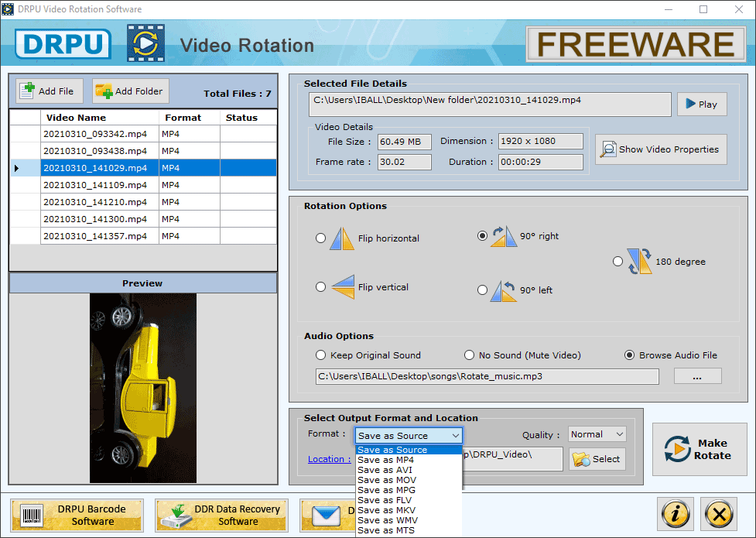756x538 pixels.
Task: Select row 20210310_141210.mp4
Action: (143, 202)
